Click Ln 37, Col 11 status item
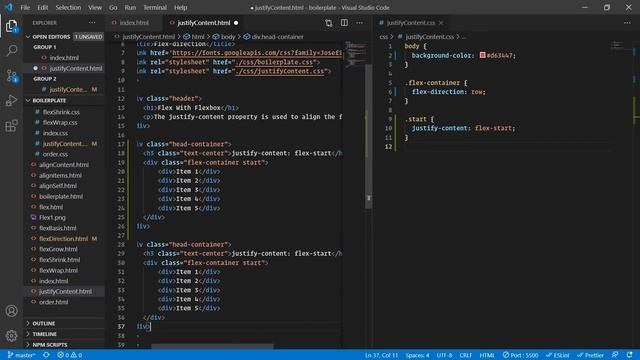The image size is (640, 360). tap(381, 355)
